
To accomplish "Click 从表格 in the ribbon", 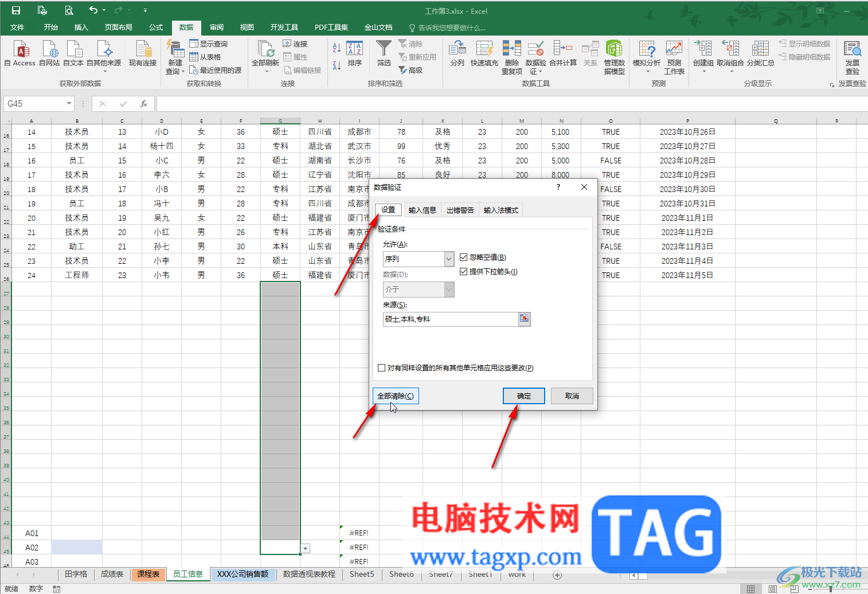I will click(x=205, y=57).
